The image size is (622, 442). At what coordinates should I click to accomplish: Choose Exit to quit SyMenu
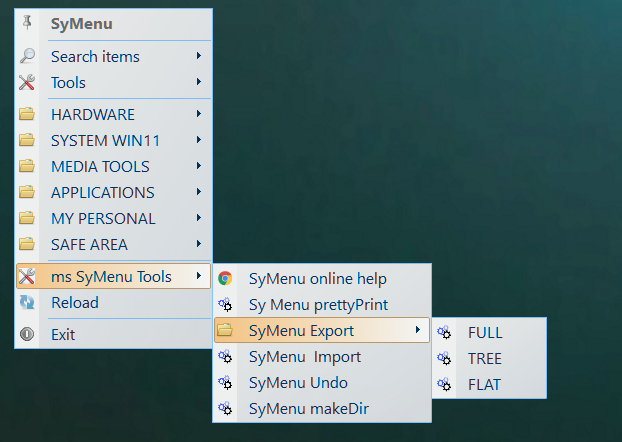(113, 334)
